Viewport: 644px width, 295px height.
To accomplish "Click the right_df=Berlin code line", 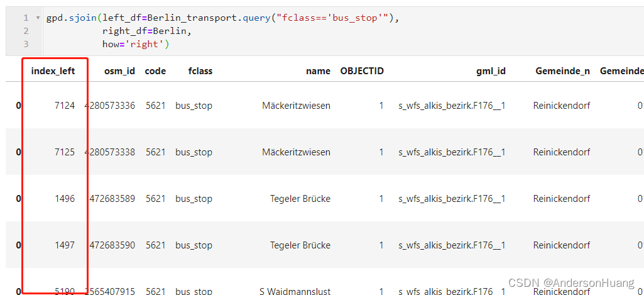I will (x=147, y=31).
